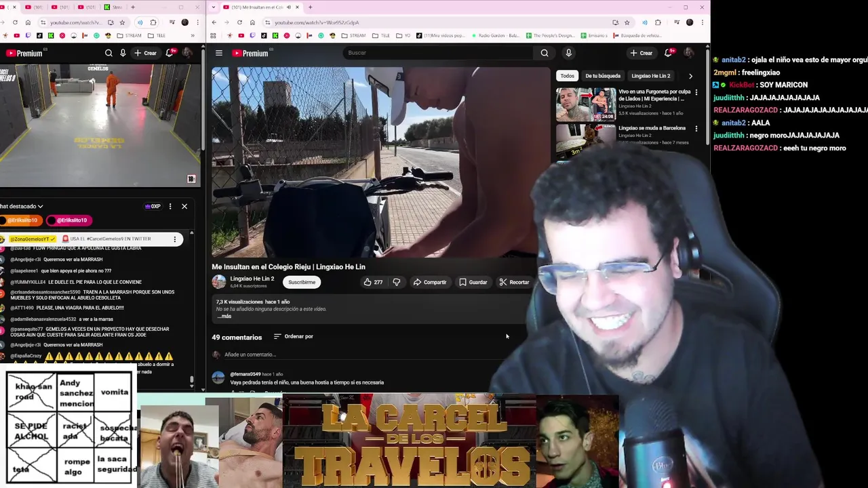This screenshot has width=868, height=488.
Task: Click Crear button in right YouTube window
Action: (642, 53)
